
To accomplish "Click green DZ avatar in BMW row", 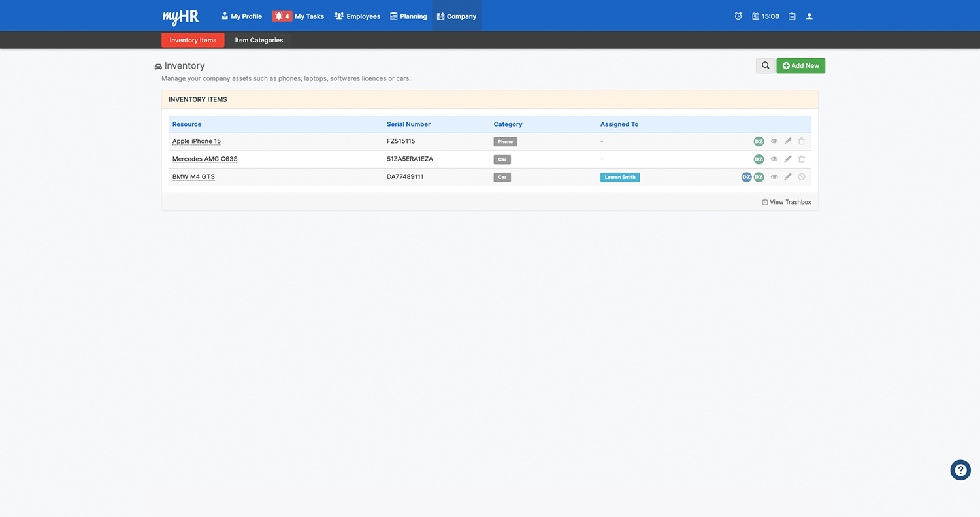I will (759, 177).
